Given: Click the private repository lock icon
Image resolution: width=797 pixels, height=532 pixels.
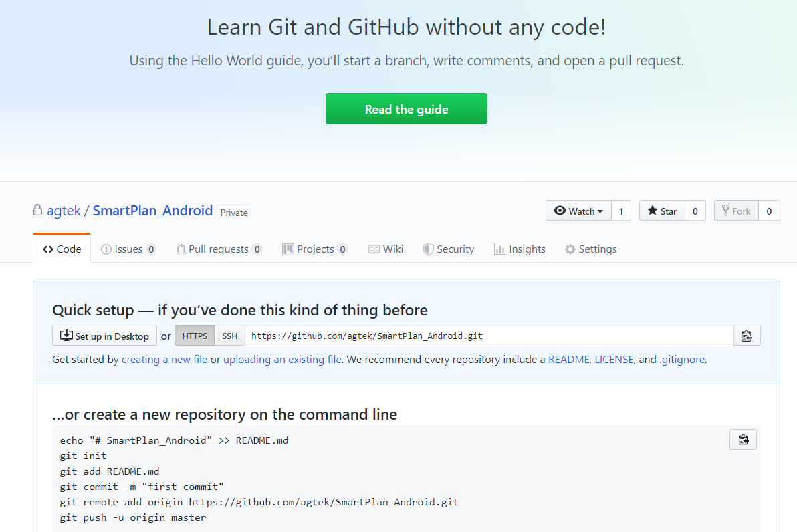Looking at the screenshot, I should pyautogui.click(x=37, y=210).
